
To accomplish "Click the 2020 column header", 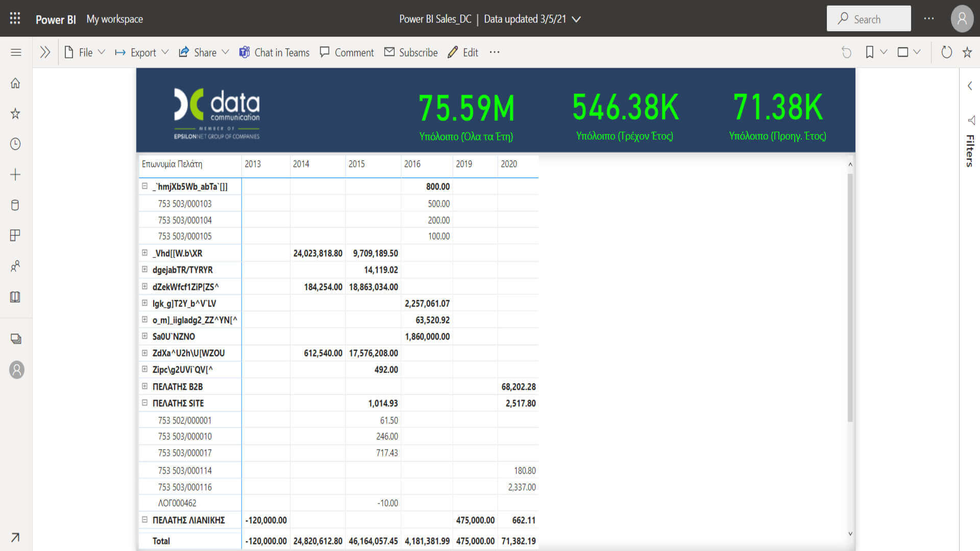I will (509, 164).
